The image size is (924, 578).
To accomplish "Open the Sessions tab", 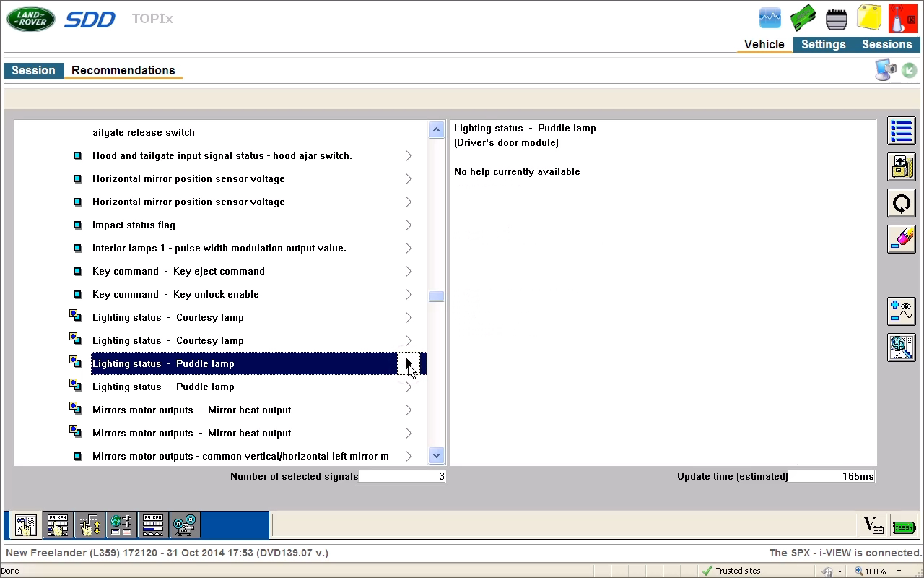I will [887, 44].
